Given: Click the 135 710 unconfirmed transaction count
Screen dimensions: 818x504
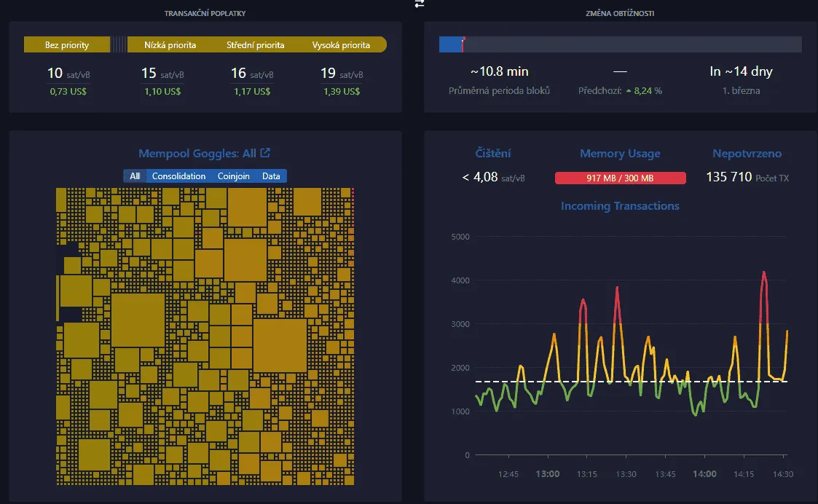Looking at the screenshot, I should click(728, 177).
